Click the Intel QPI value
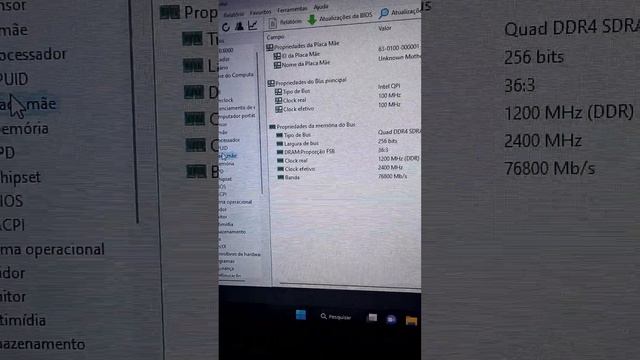Screen dimensions: 640x360 coord(389,86)
